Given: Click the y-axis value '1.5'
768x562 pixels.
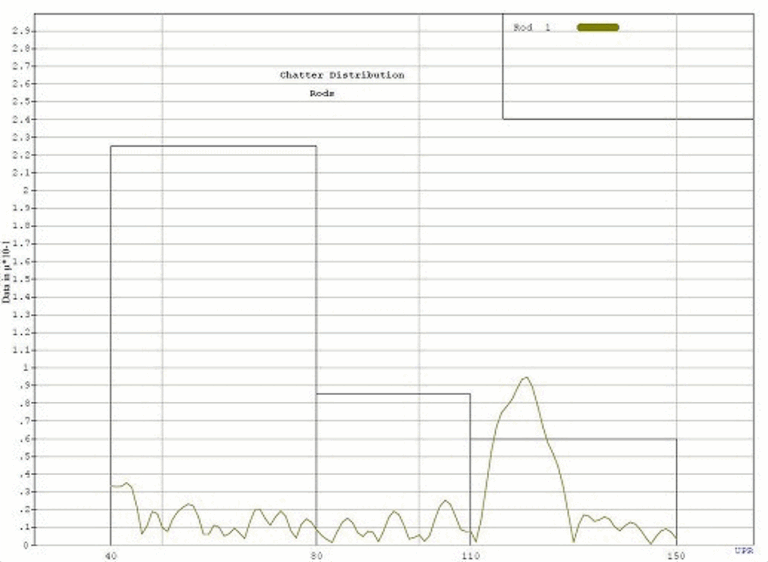Looking at the screenshot, I should 22,279.
